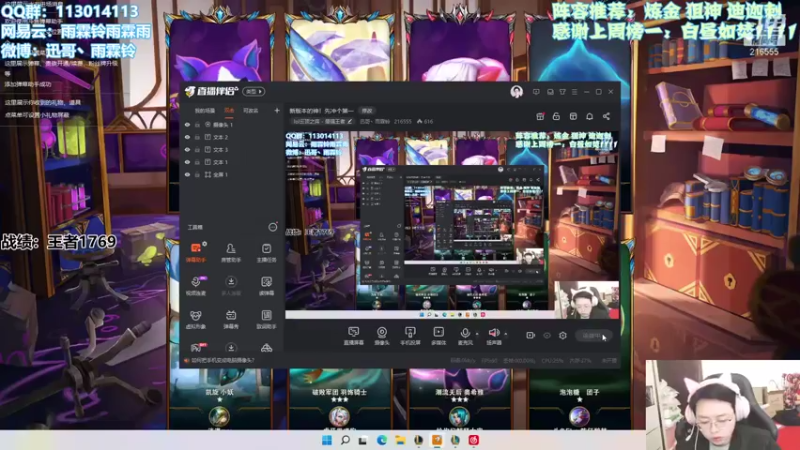Screen dimensions: 800x450
Task: Open the 弹幕秀 tool
Action: 231,319
